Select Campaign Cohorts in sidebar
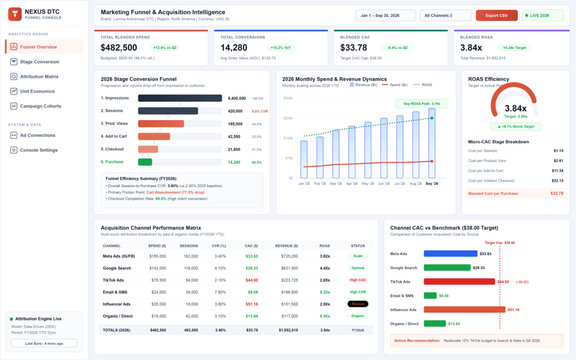This screenshot has height=360, width=576. [x=44, y=106]
